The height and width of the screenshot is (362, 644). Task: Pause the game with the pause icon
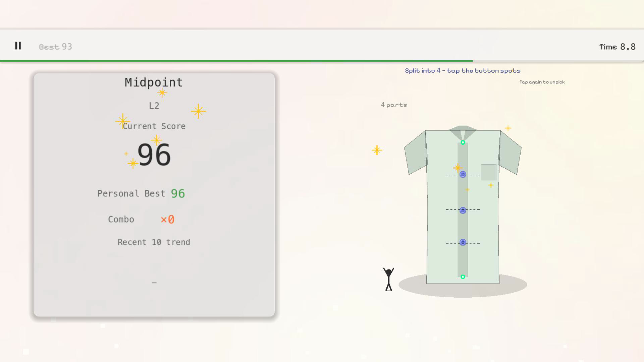coord(18,46)
